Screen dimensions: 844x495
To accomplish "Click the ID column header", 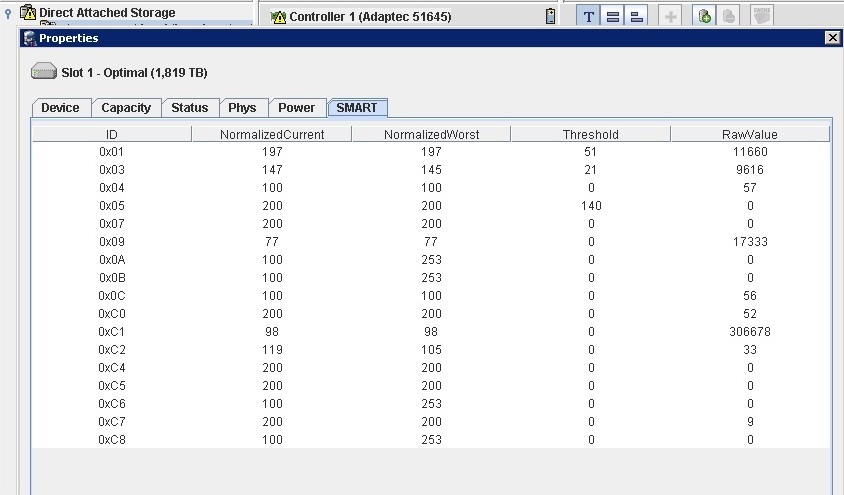I will pos(112,134).
